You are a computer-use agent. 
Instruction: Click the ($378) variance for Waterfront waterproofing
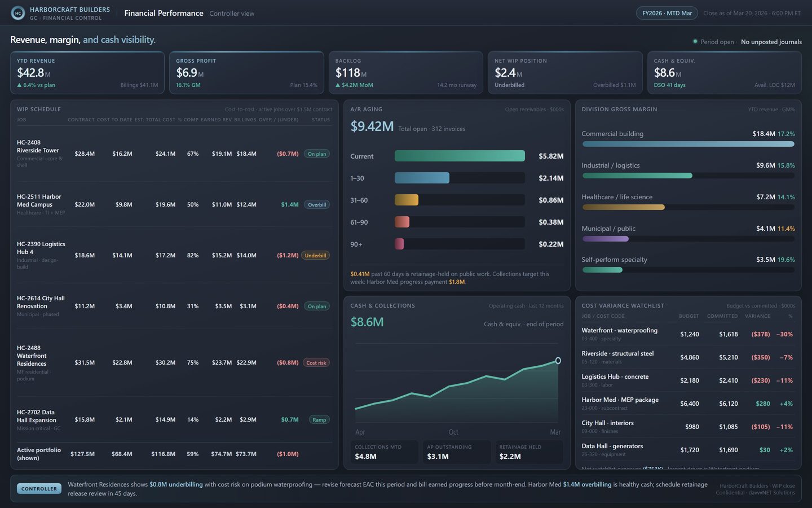click(760, 334)
